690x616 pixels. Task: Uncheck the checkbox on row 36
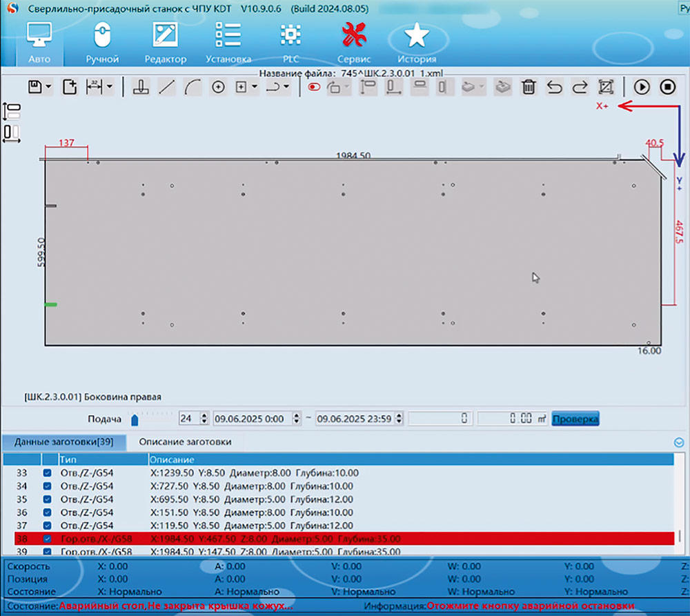(x=47, y=513)
